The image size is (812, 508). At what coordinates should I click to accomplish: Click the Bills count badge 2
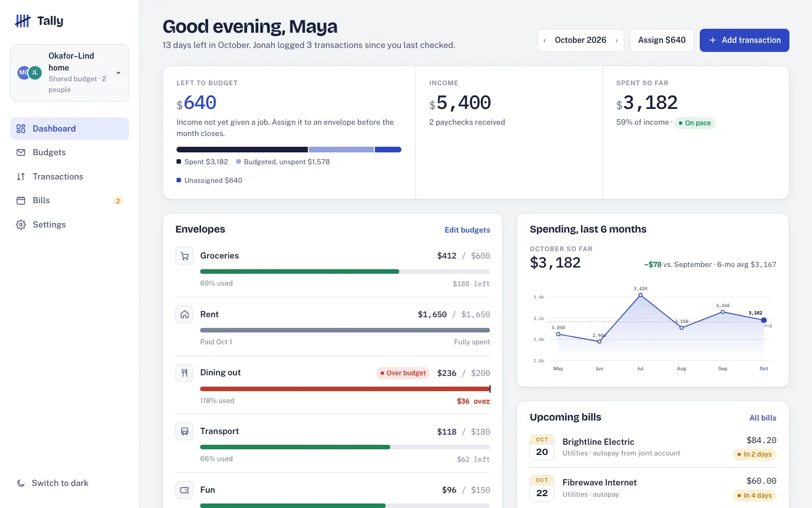click(118, 201)
